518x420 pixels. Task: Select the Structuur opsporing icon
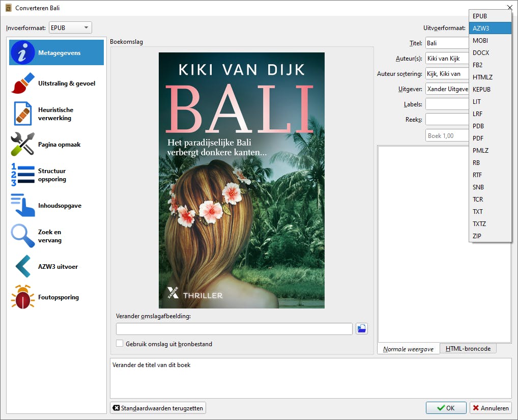pos(23,175)
